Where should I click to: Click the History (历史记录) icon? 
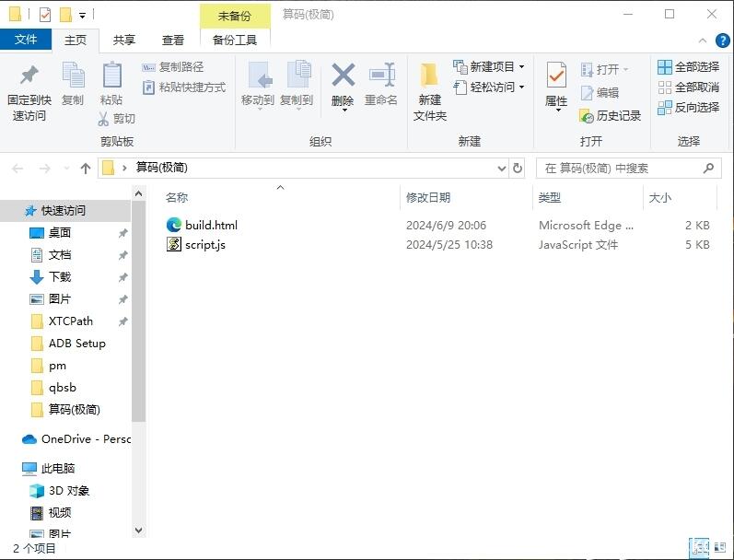coord(587,116)
